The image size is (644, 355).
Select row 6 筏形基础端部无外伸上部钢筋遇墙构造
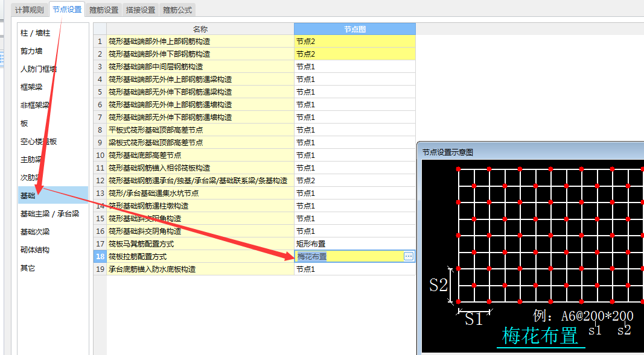pos(200,105)
